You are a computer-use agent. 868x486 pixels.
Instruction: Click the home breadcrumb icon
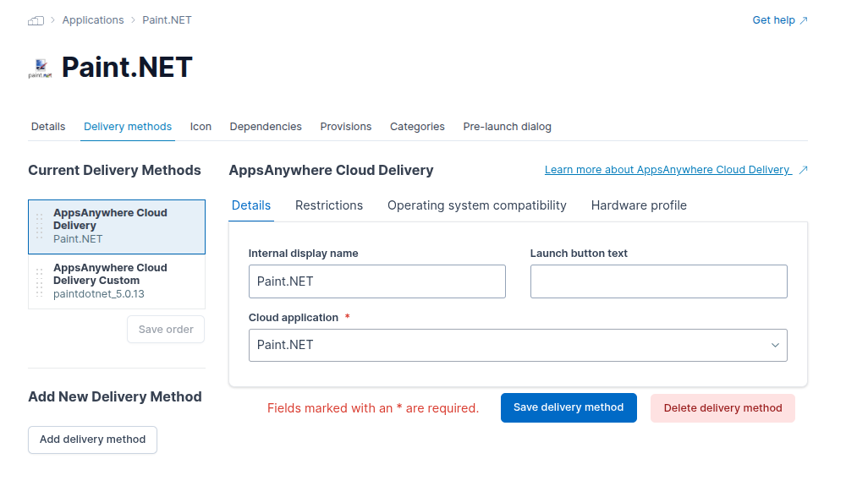(36, 20)
